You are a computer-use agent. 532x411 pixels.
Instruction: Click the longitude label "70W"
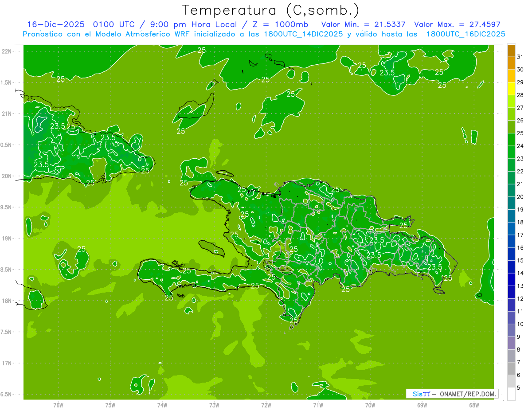click(370, 405)
